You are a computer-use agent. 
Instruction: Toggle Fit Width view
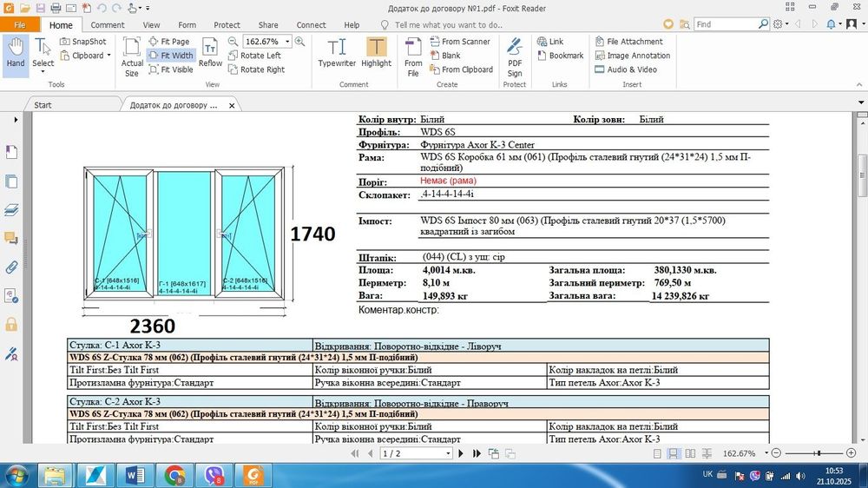tap(171, 56)
